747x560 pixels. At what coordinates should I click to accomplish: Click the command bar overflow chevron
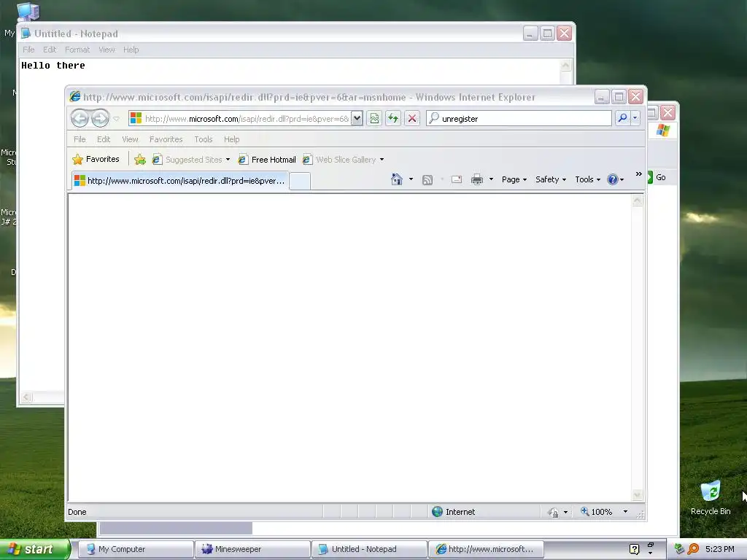point(638,174)
